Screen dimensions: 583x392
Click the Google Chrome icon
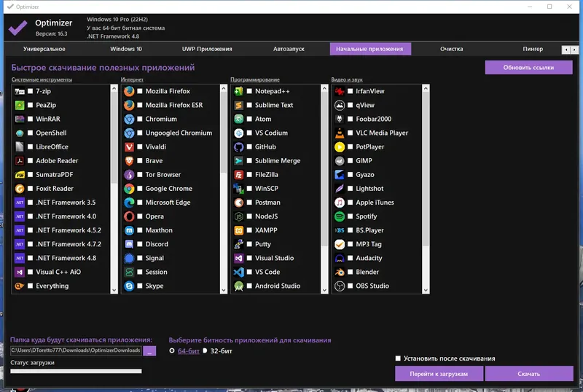click(129, 189)
